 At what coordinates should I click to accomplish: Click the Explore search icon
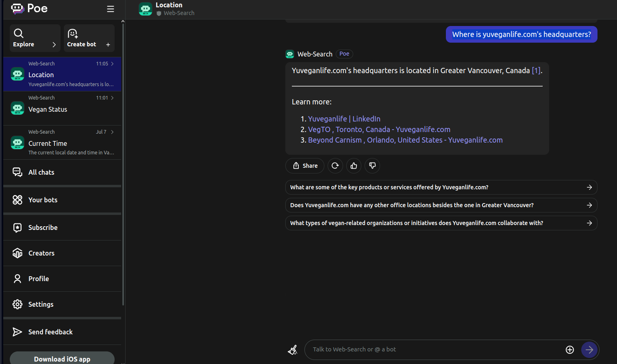click(x=19, y=33)
